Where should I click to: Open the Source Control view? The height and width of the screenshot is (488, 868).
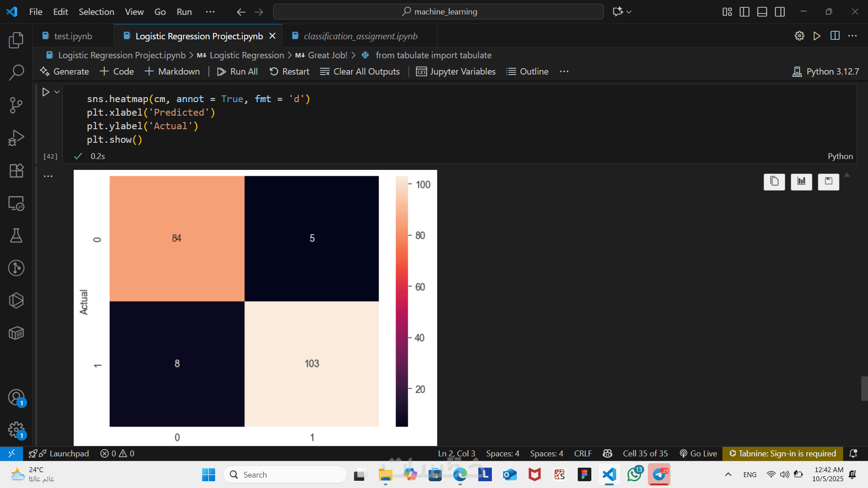click(x=16, y=105)
